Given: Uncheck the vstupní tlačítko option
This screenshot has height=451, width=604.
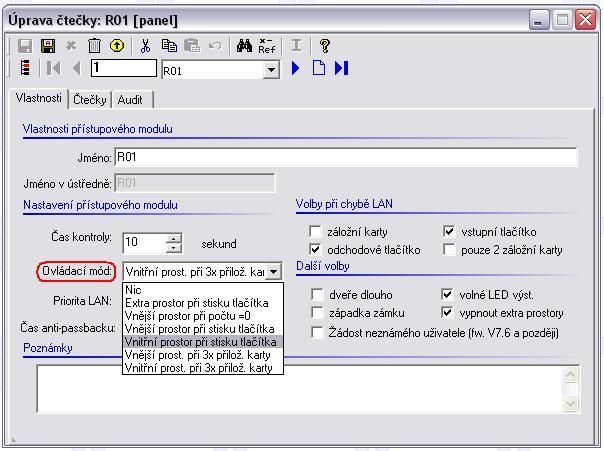Looking at the screenshot, I should coord(449,231).
